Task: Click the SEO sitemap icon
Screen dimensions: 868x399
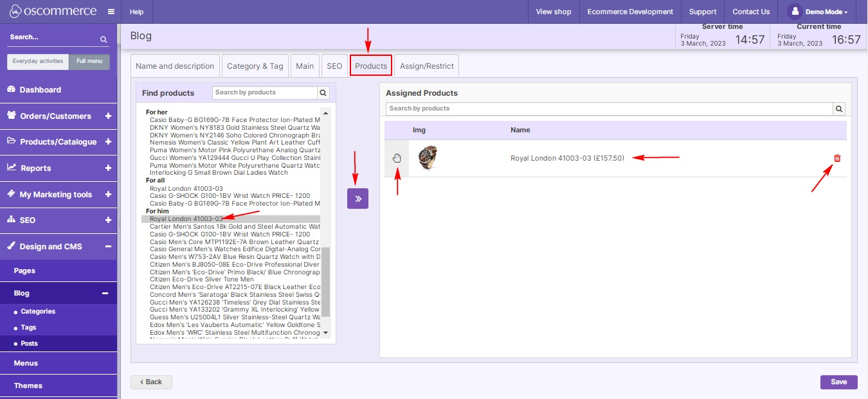Action: 12,220
